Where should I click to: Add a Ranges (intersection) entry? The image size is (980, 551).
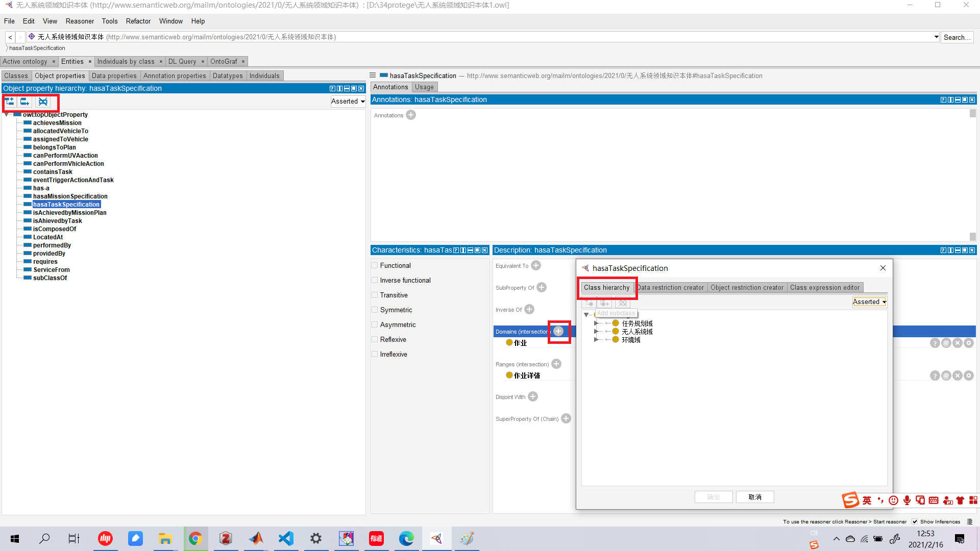[556, 364]
